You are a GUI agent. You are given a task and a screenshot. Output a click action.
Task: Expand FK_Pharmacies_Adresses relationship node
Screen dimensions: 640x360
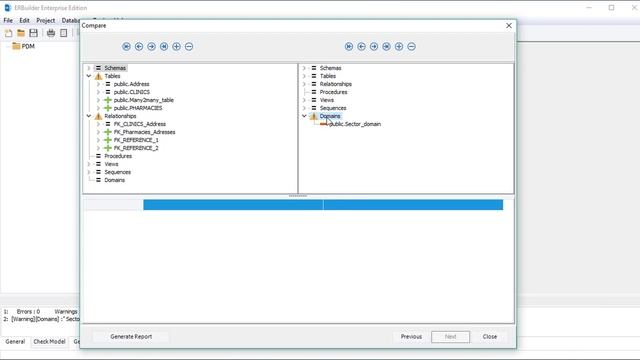tap(98, 132)
